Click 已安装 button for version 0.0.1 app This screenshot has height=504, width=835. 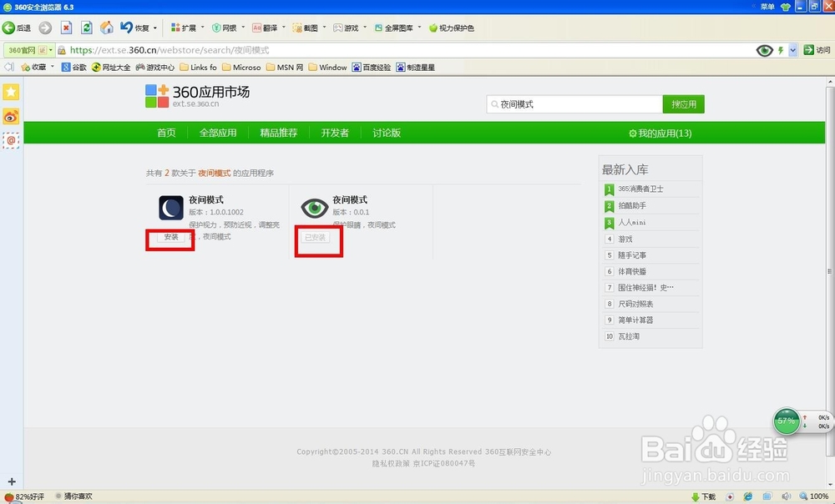tap(315, 237)
